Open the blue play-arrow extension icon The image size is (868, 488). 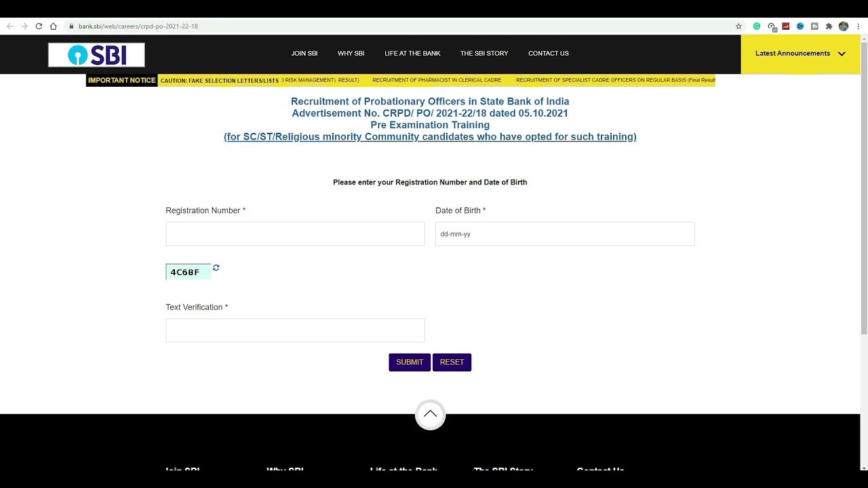point(800,26)
